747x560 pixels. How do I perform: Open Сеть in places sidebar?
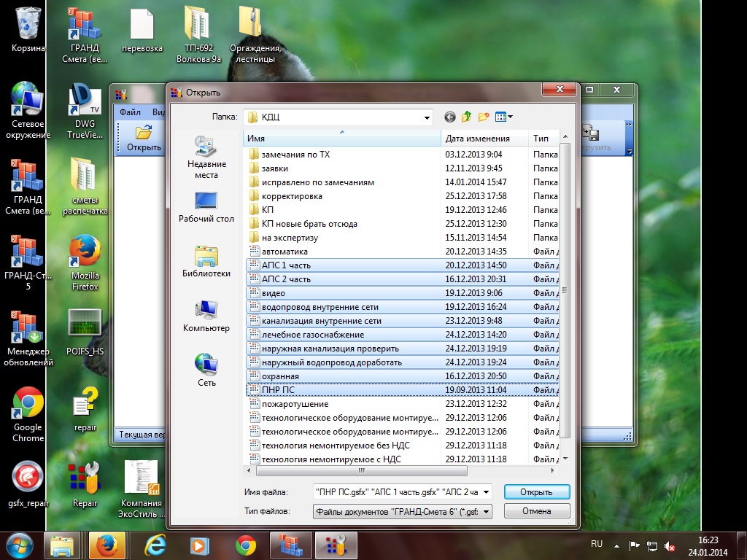pyautogui.click(x=206, y=370)
